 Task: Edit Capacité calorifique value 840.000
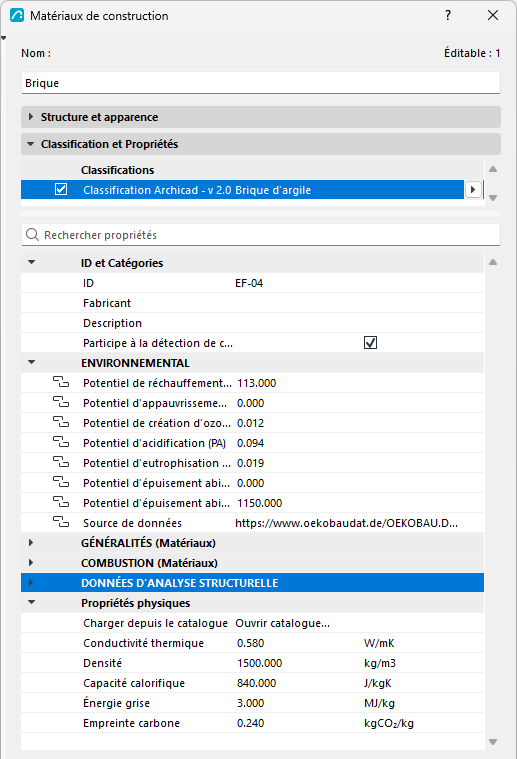[x=257, y=683]
